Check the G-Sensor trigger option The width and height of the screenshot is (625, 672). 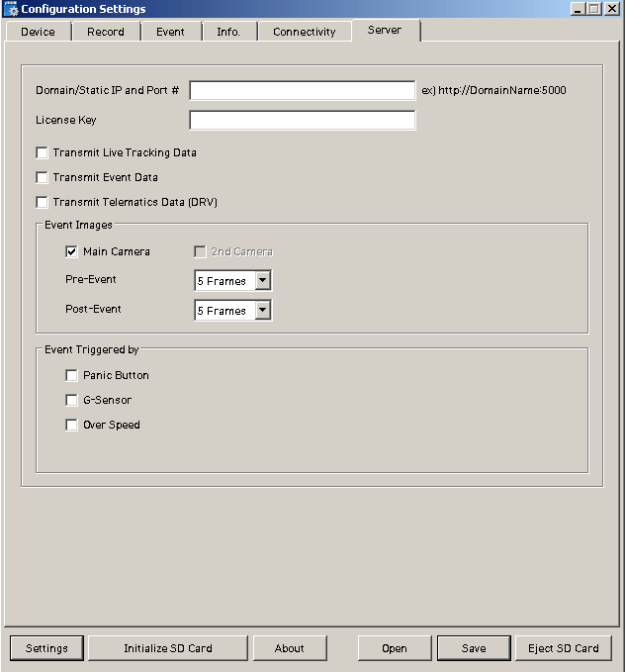point(72,400)
